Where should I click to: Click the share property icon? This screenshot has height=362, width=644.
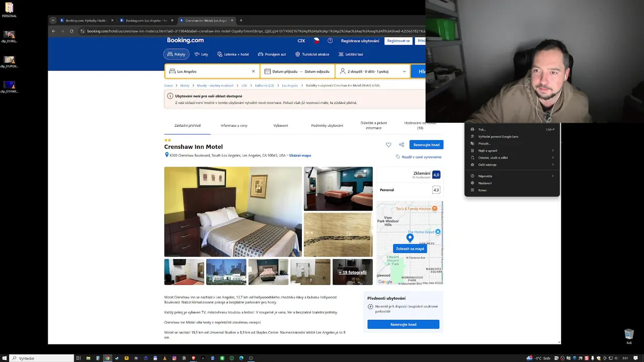(401, 145)
